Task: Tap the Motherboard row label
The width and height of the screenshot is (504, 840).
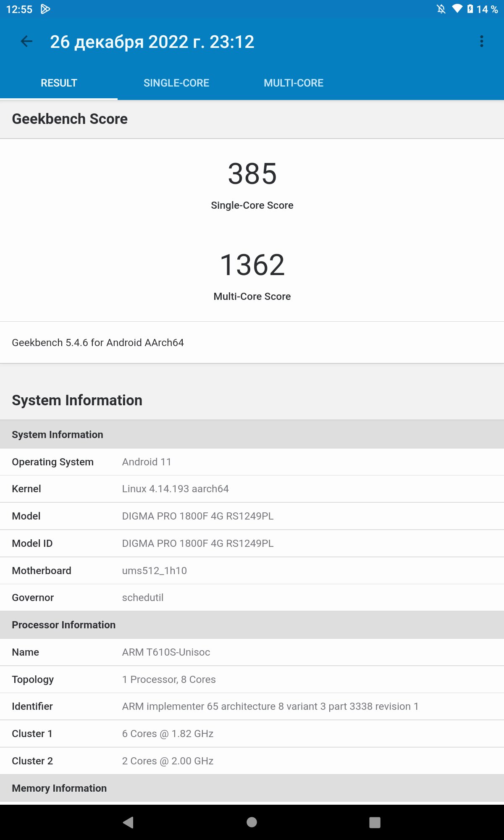Action: (x=42, y=571)
